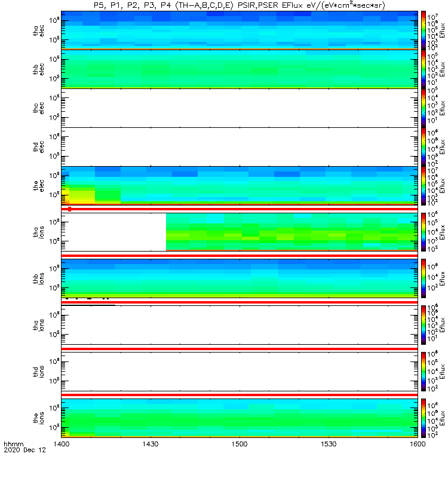Click the tha elec color bar
Viewport: 448px width, 478px height.
click(x=424, y=30)
